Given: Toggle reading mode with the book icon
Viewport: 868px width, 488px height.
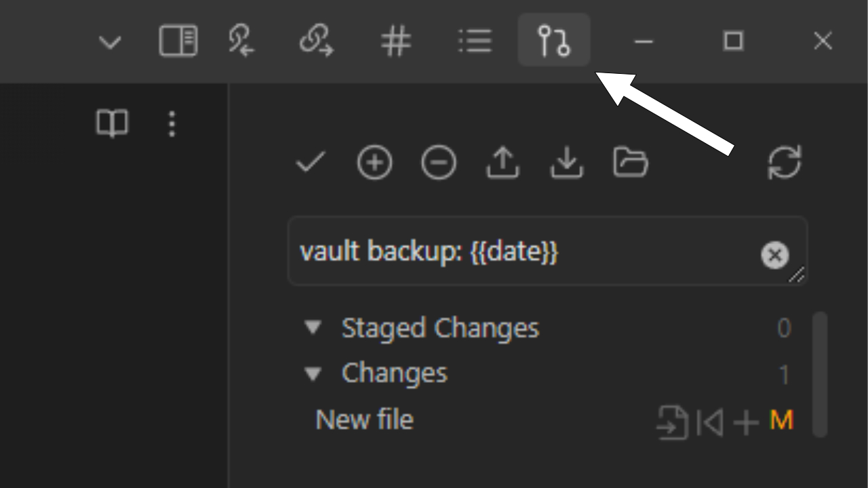Looking at the screenshot, I should point(113,123).
